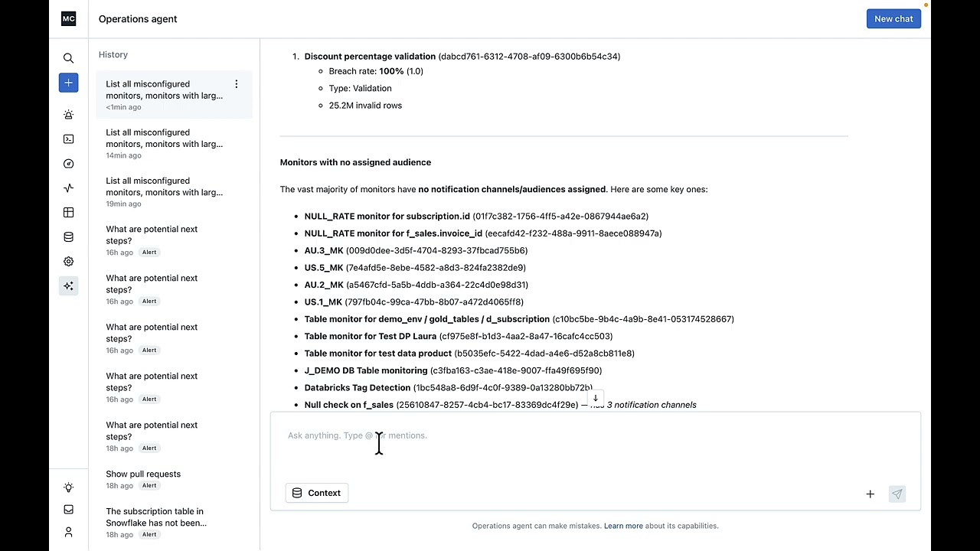Click the search magnifier icon in sidebar
Screen dimensions: 980x551
68,58
